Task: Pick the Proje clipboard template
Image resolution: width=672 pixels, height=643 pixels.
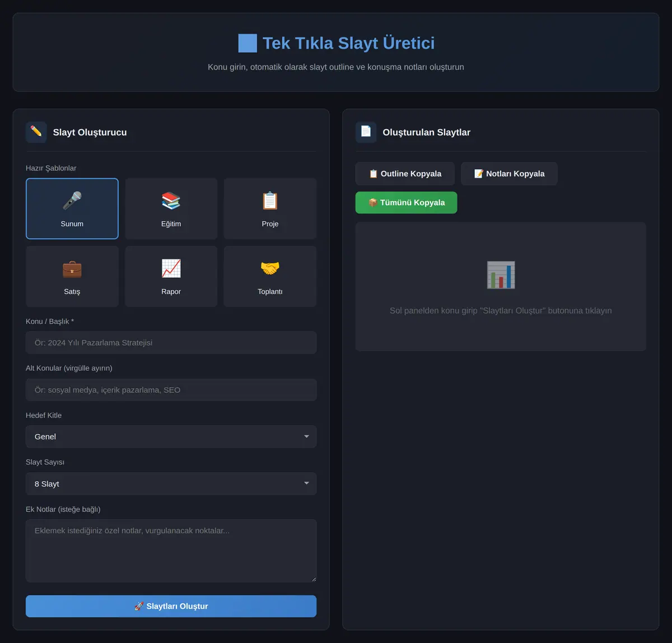Action: pos(270,208)
